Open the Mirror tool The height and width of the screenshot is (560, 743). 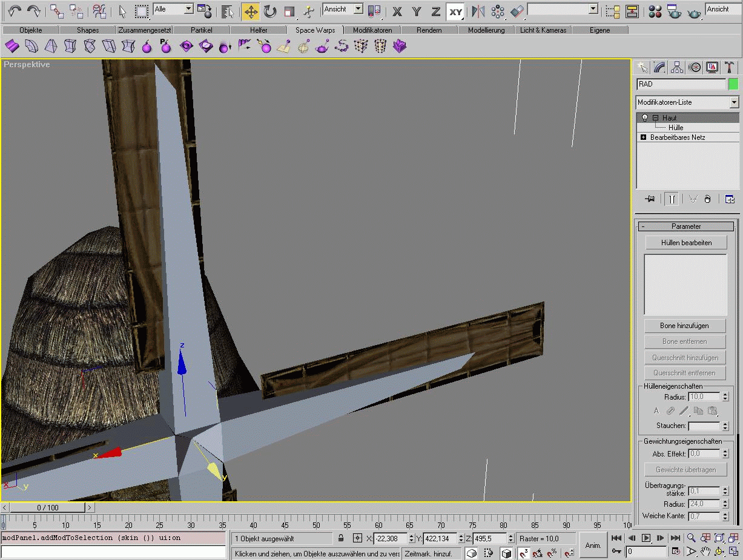coord(478,11)
